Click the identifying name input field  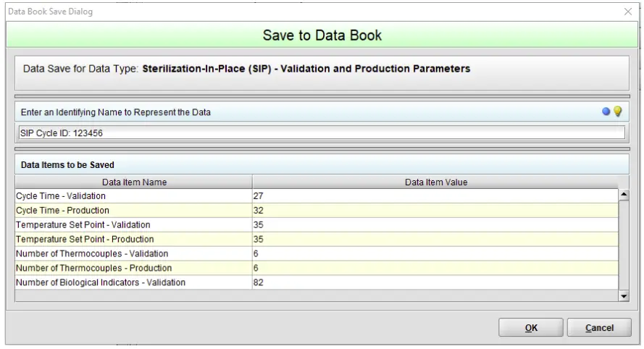pyautogui.click(x=322, y=133)
